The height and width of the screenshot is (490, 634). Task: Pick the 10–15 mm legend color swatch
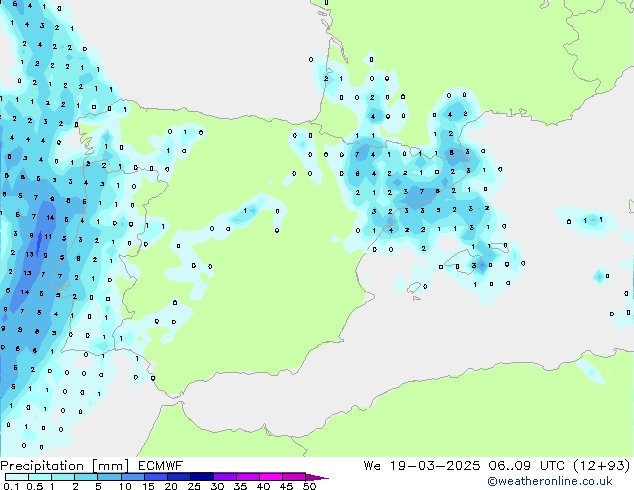(x=132, y=477)
